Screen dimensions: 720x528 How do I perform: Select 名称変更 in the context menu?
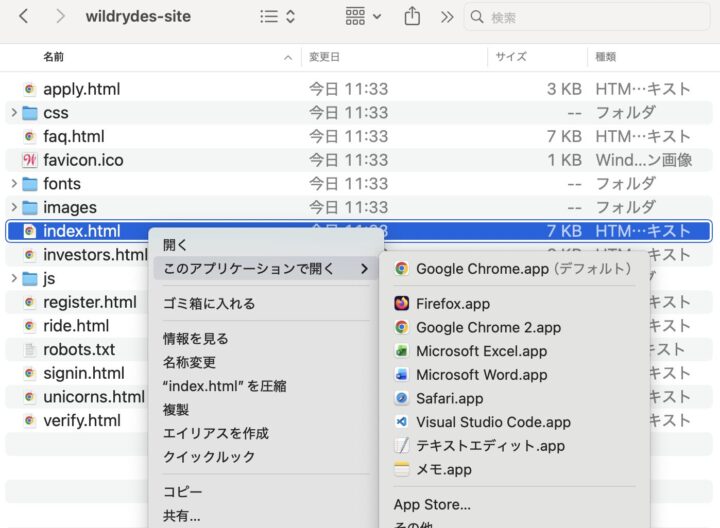(189, 362)
